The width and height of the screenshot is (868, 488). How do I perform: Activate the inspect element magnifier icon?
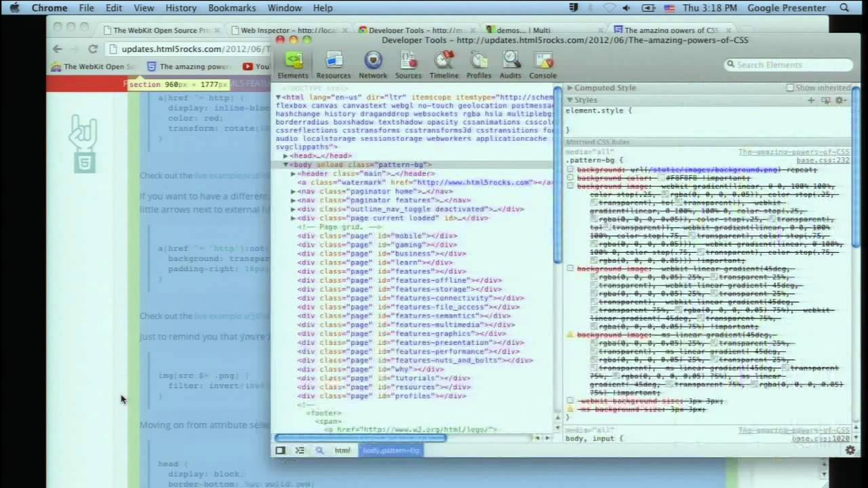(x=319, y=450)
